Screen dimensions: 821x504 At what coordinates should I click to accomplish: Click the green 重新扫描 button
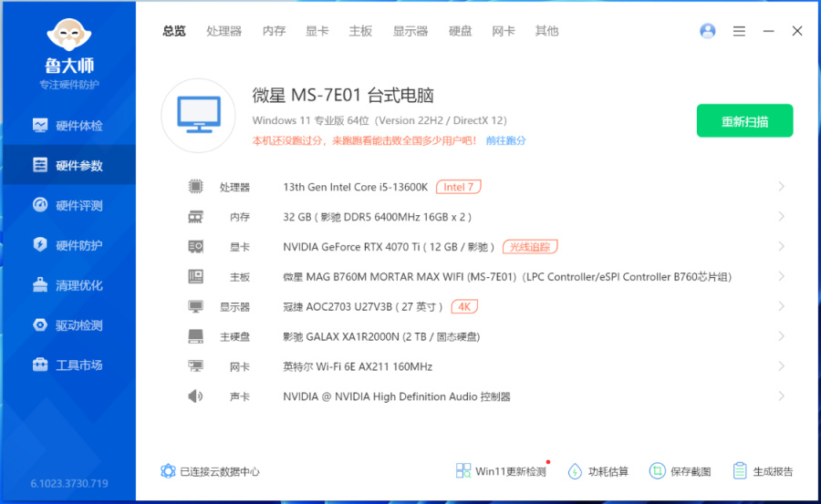pyautogui.click(x=744, y=121)
